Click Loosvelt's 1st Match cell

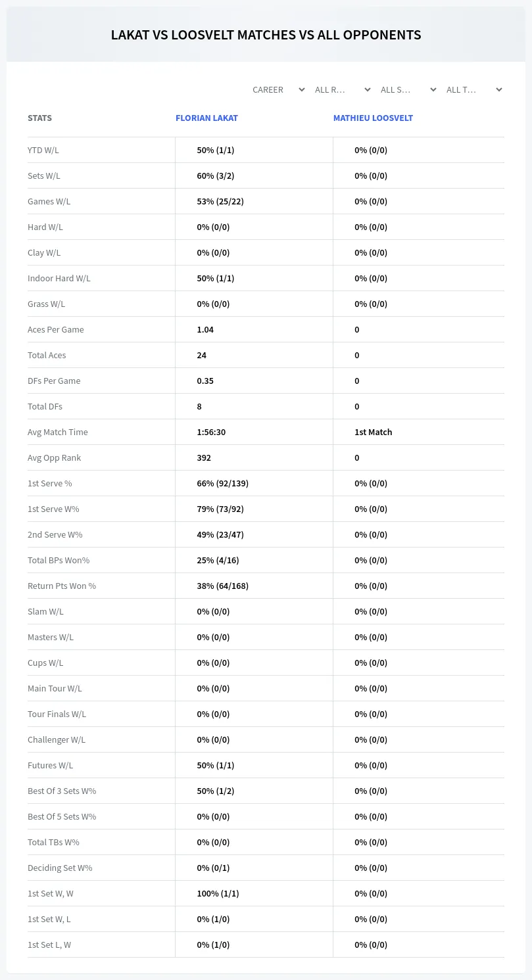(x=373, y=432)
